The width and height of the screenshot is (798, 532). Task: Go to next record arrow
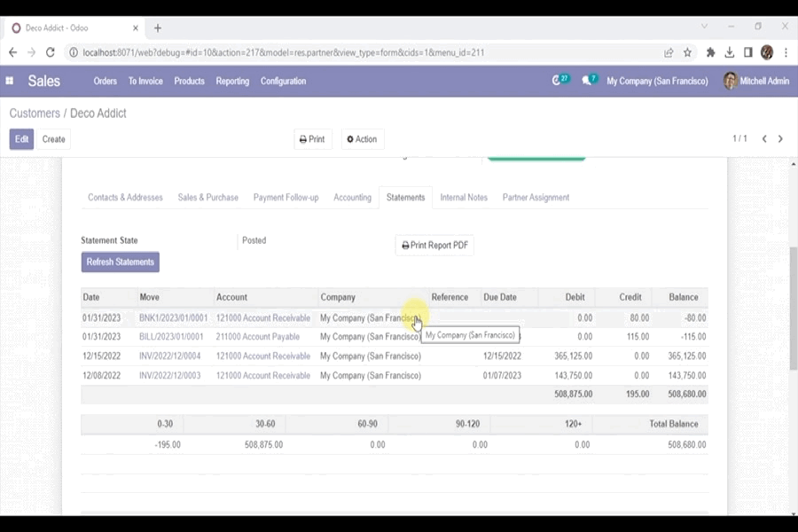point(780,138)
